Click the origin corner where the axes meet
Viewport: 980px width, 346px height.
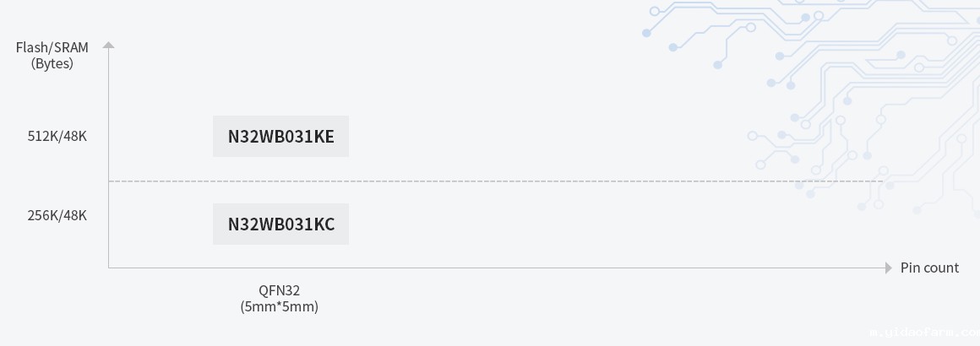(x=108, y=268)
